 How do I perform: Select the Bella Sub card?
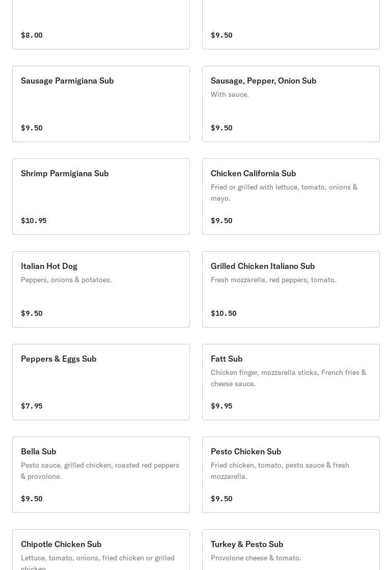click(101, 475)
